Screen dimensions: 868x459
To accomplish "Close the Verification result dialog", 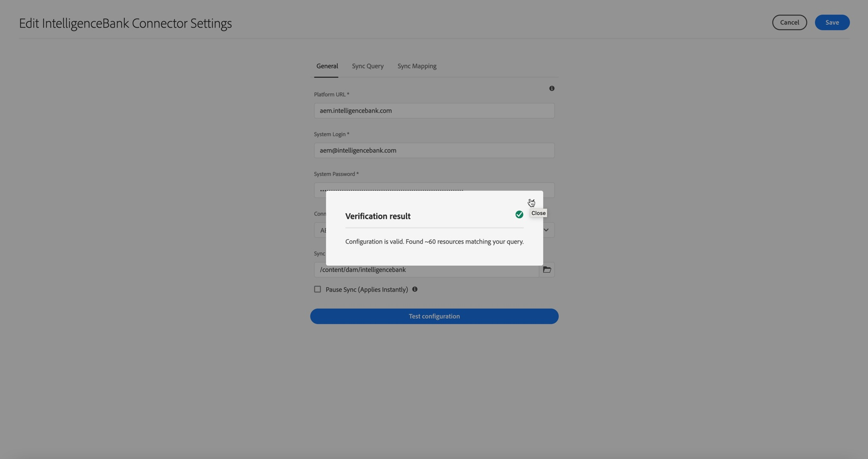I will click(x=531, y=202).
